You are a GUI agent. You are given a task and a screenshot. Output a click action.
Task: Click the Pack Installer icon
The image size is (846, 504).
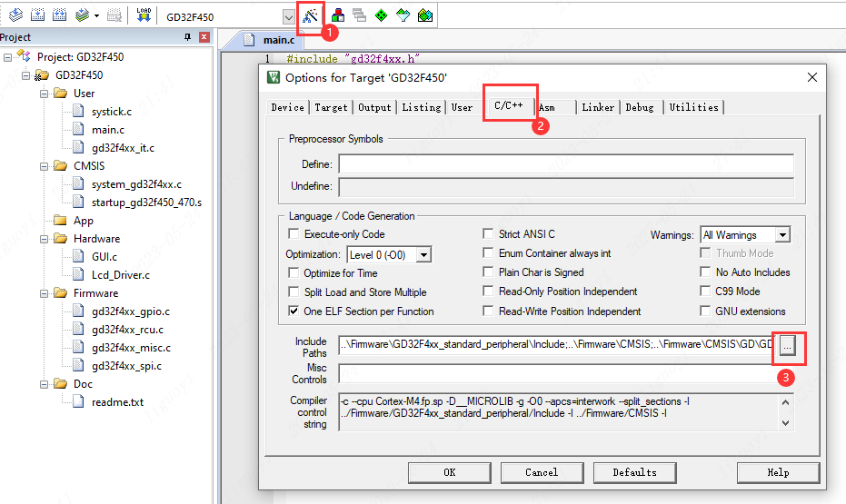pos(425,15)
